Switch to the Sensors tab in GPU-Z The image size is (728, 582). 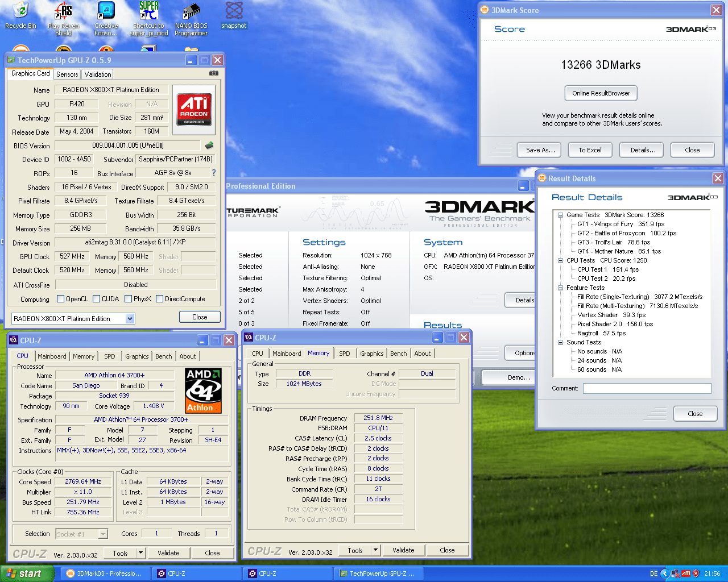(x=67, y=74)
